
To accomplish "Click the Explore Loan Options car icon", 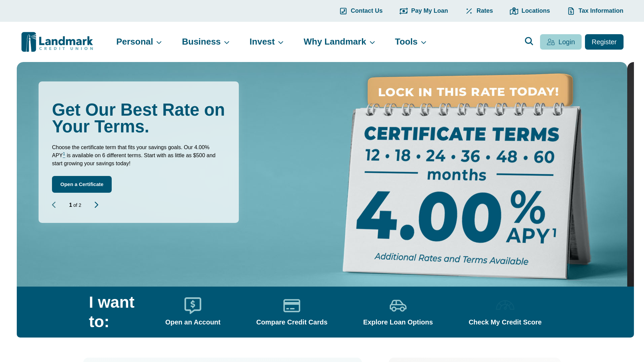I will [x=398, y=305].
